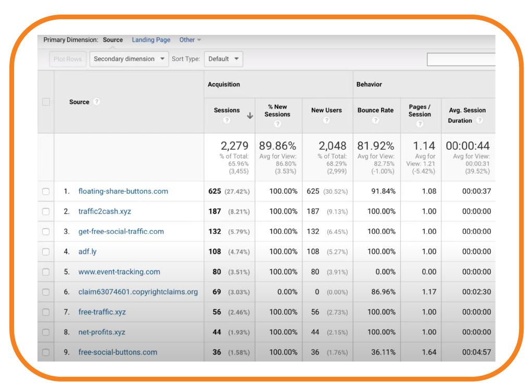Image resolution: width=532 pixels, height=392 pixels.
Task: Tick checkbox for www.event-tracking.com row
Action: (46, 272)
